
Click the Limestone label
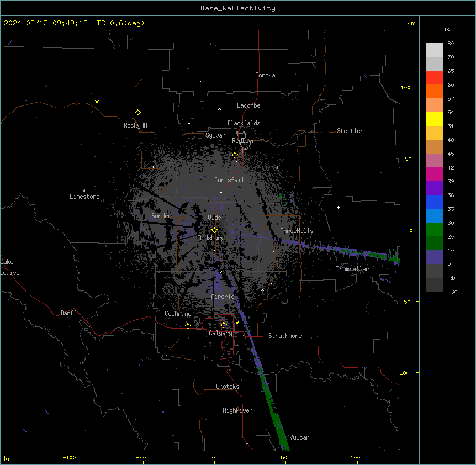coord(84,197)
